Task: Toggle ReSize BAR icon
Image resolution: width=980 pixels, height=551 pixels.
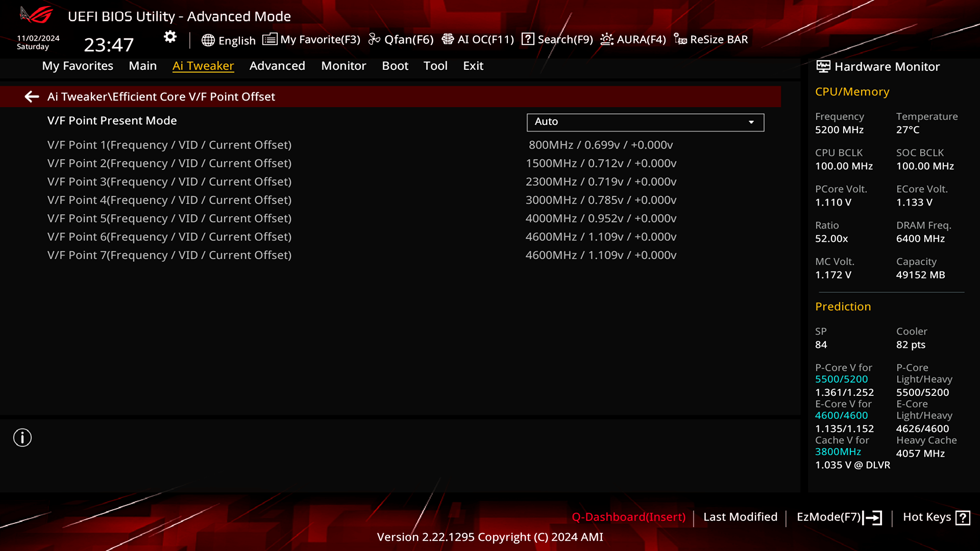Action: tap(680, 39)
